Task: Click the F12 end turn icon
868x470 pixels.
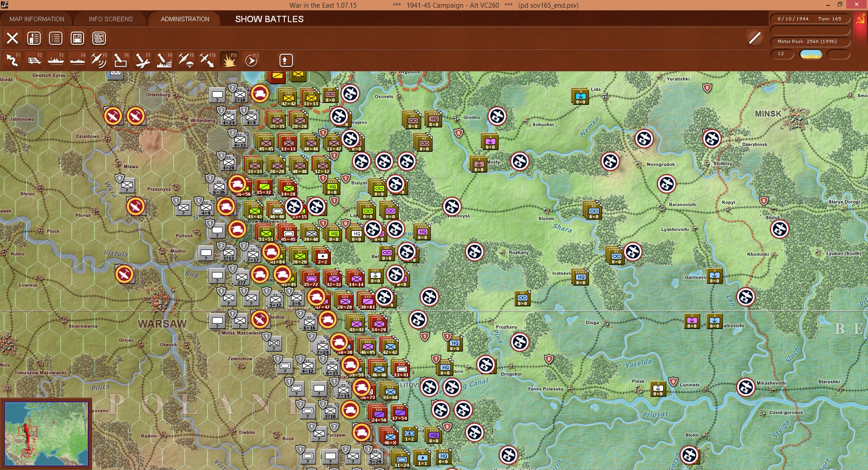Action: [x=251, y=60]
